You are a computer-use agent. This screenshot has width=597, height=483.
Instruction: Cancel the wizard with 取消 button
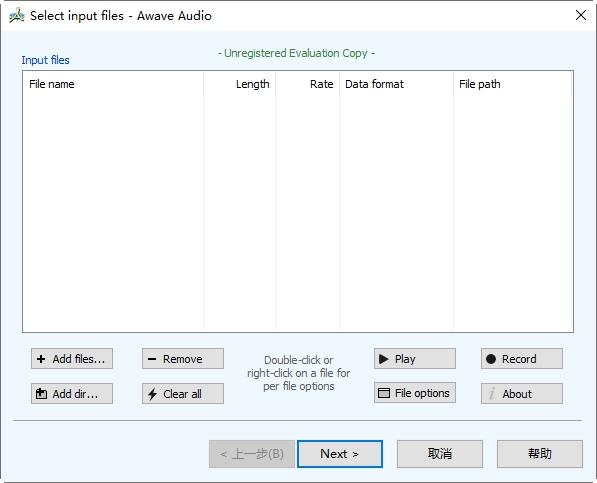click(x=440, y=454)
